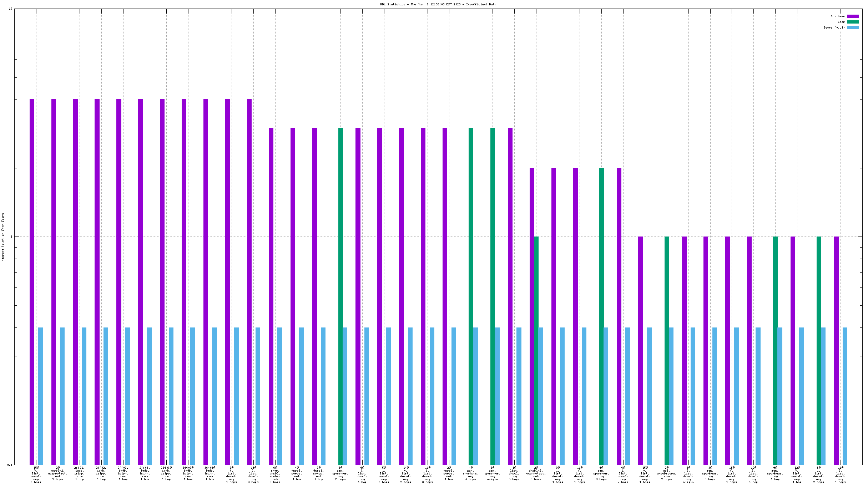Image resolution: width=868 pixels, height=488 pixels.
Task: Click the y-axis tick label '0.1'
Action: coord(10,464)
